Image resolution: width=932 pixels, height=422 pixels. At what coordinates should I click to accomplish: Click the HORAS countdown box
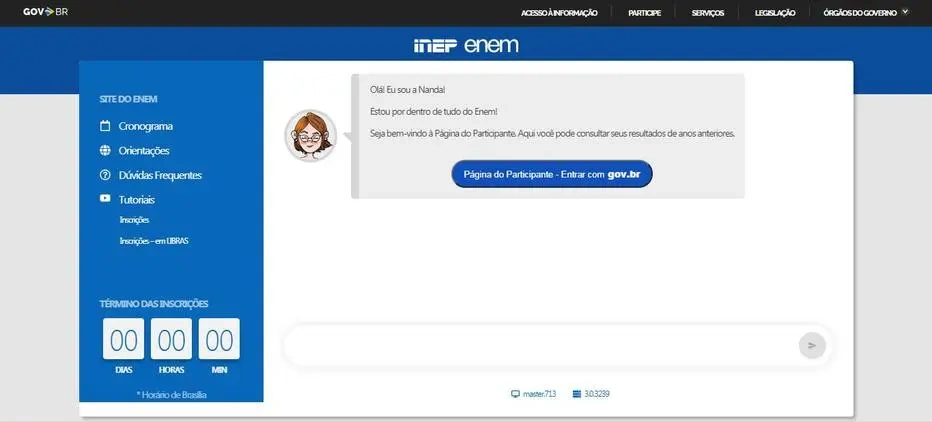click(x=171, y=339)
